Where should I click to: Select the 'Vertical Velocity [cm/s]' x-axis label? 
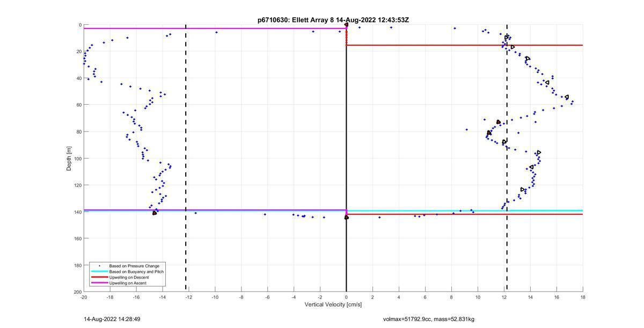(x=333, y=305)
